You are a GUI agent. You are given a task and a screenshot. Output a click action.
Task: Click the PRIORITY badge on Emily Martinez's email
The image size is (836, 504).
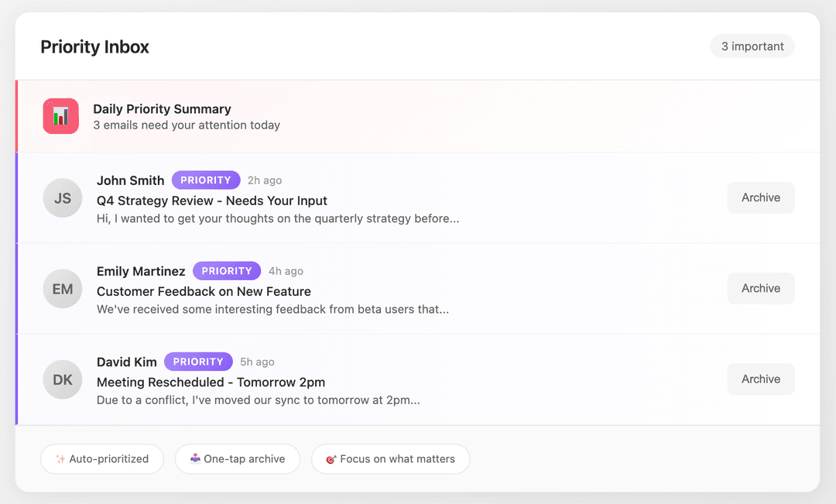coord(227,270)
